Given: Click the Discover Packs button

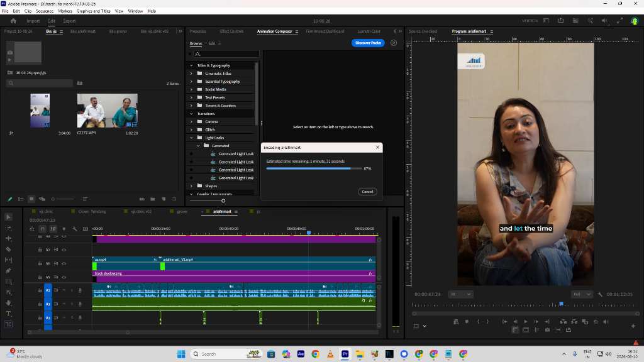Looking at the screenshot, I should pos(368,43).
